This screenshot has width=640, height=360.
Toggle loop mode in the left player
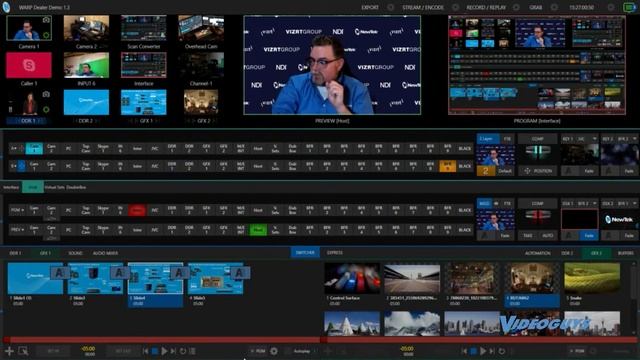183,351
